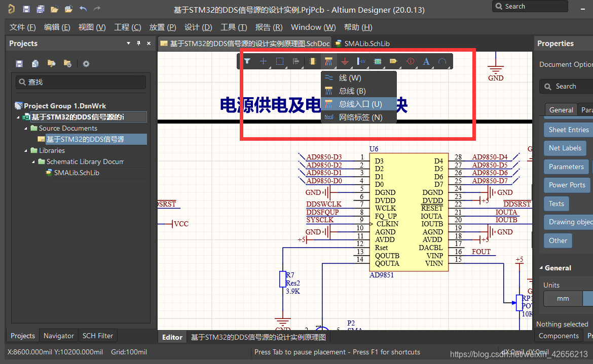This screenshot has height=364, width=593.
Task: Pick the Text String A tool
Action: click(x=426, y=61)
